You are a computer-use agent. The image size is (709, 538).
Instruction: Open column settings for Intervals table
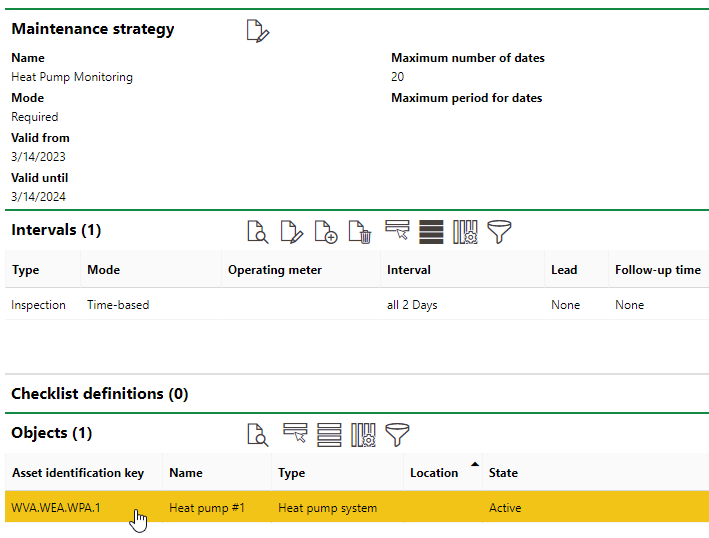pyautogui.click(x=465, y=232)
